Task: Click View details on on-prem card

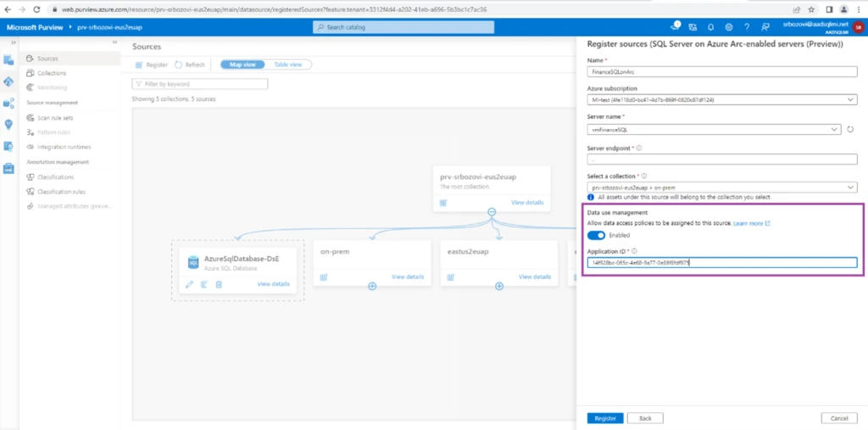Action: (x=408, y=277)
